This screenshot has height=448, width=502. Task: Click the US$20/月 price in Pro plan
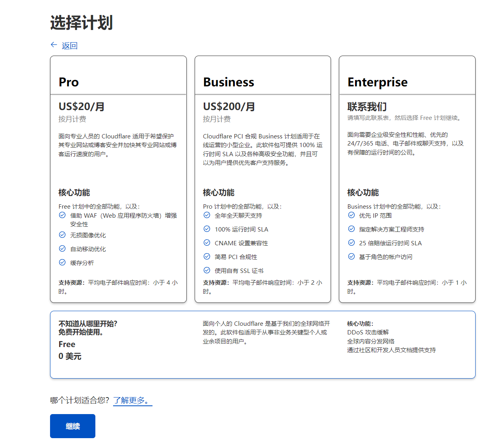coord(82,106)
